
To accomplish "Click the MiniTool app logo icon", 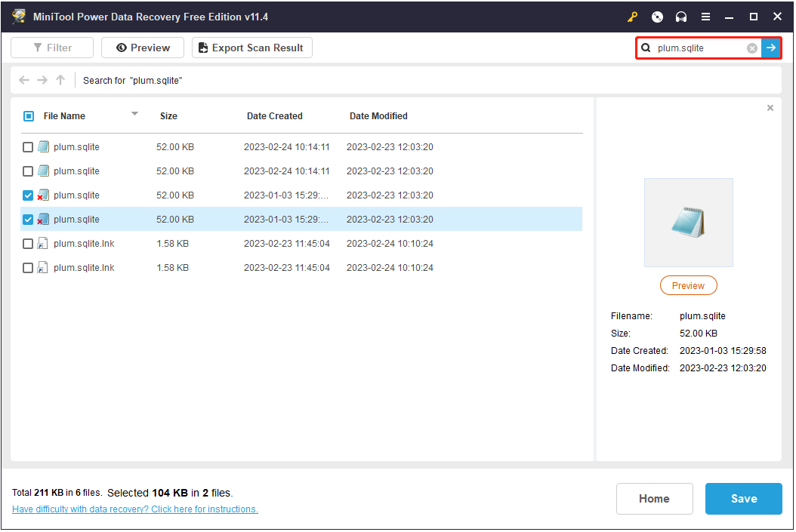I will (19, 17).
